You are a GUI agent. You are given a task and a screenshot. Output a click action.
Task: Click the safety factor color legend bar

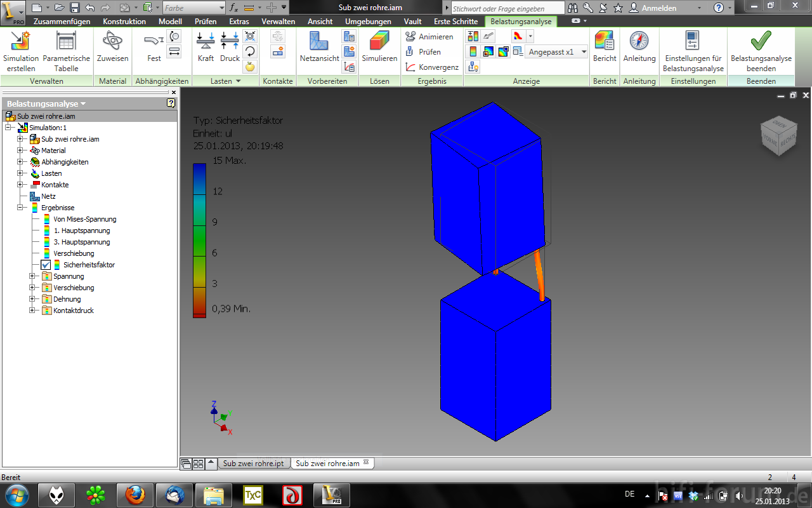tap(199, 240)
